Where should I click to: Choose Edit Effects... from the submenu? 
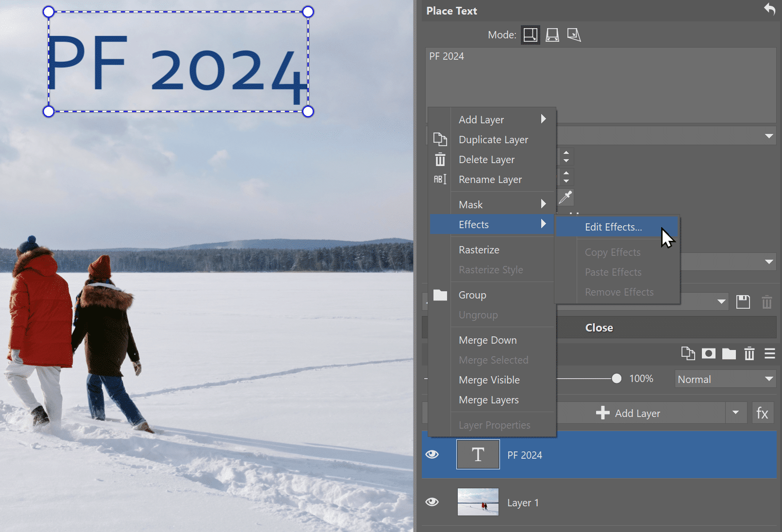pos(613,227)
